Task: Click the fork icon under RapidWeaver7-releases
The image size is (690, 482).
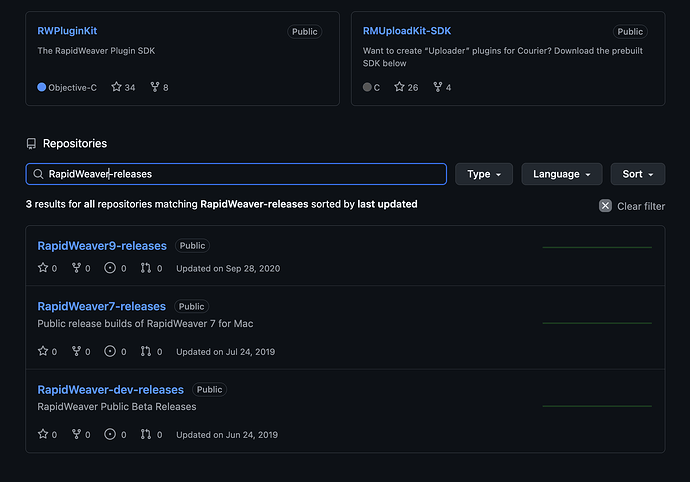Action: point(76,352)
